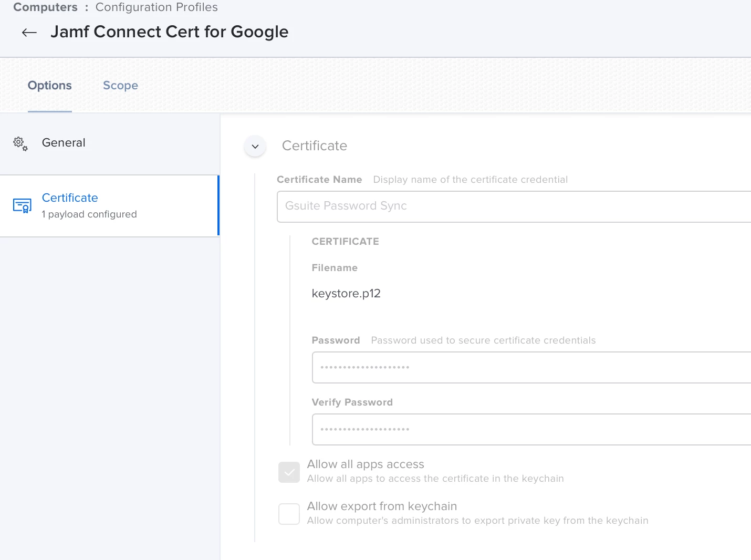
Task: Select the Options tab
Action: click(x=50, y=86)
